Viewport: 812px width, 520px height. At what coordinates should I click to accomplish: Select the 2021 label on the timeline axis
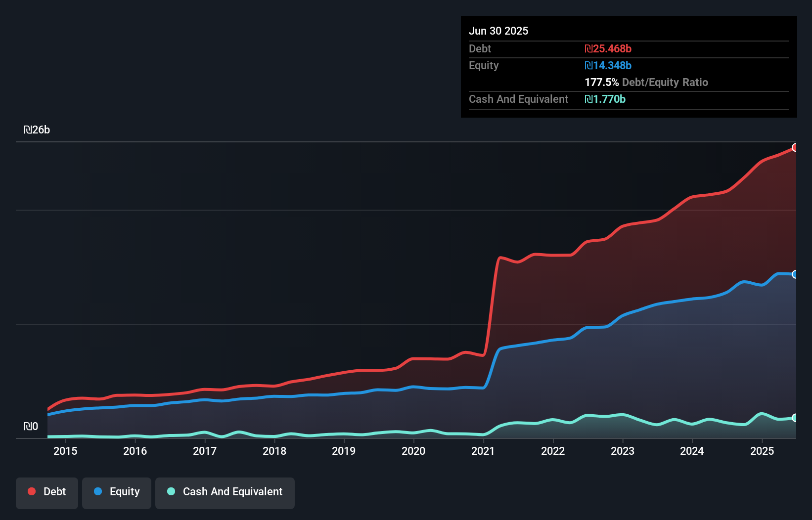tap(484, 451)
